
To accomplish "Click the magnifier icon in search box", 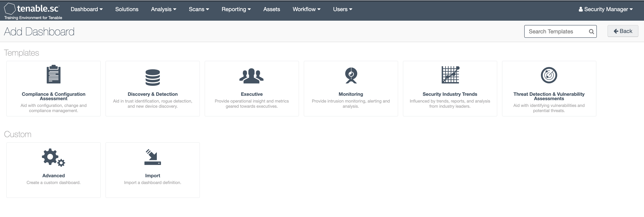I will pyautogui.click(x=591, y=32).
